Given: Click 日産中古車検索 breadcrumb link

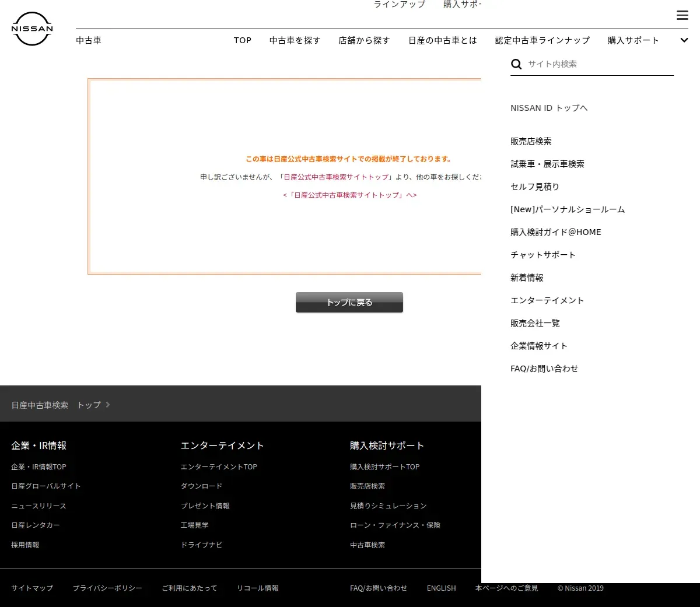Looking at the screenshot, I should point(40,405).
